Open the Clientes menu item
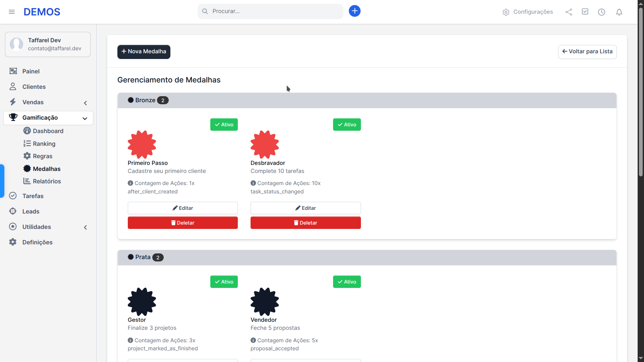Screen dimensions: 644x362 pos(34,86)
